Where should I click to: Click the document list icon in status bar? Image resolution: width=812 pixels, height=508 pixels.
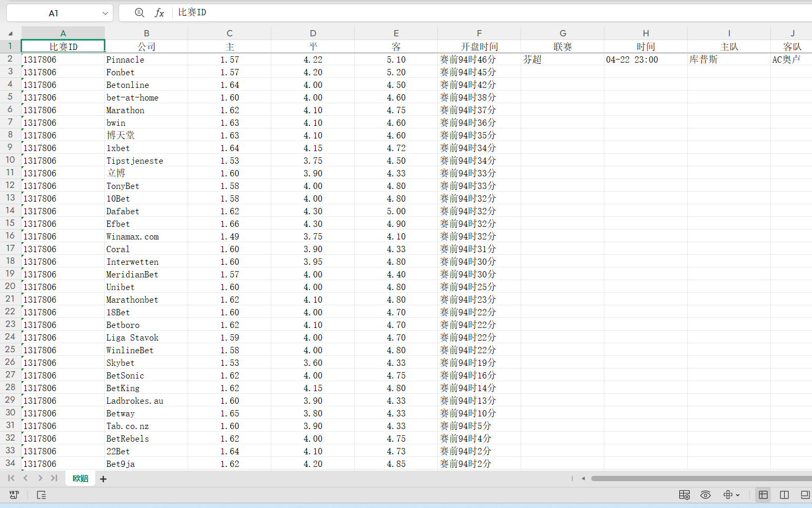coord(41,495)
